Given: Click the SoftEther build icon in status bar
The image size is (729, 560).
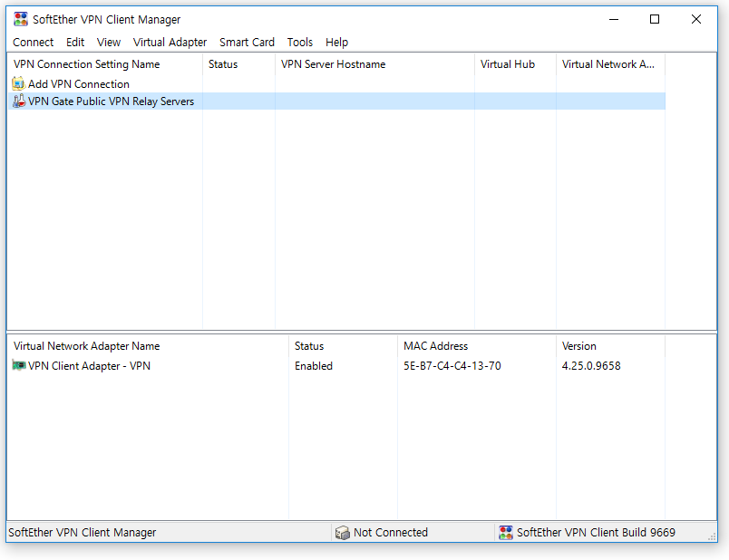Looking at the screenshot, I should pyautogui.click(x=505, y=532).
